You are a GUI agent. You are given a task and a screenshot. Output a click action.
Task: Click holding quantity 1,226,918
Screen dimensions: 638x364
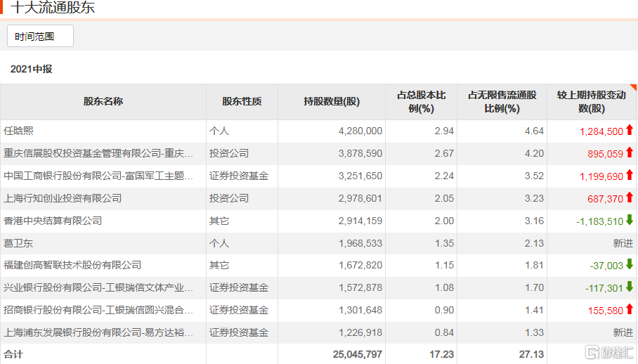click(360, 332)
